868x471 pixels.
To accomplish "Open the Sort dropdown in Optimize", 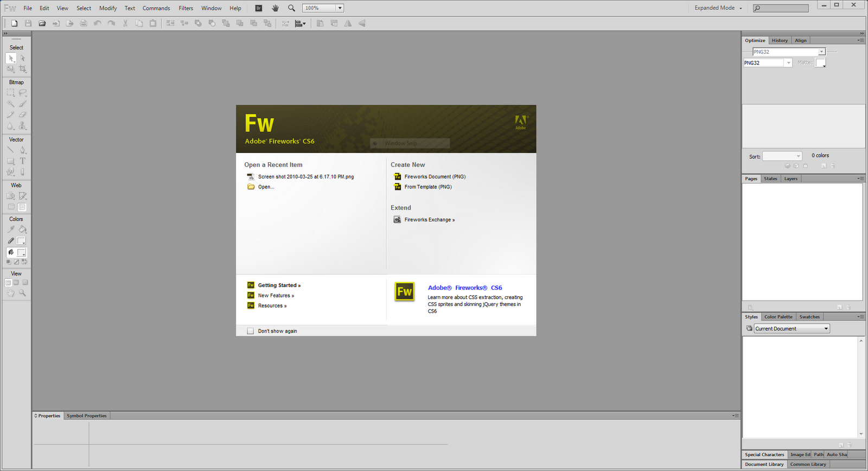I will click(x=782, y=156).
